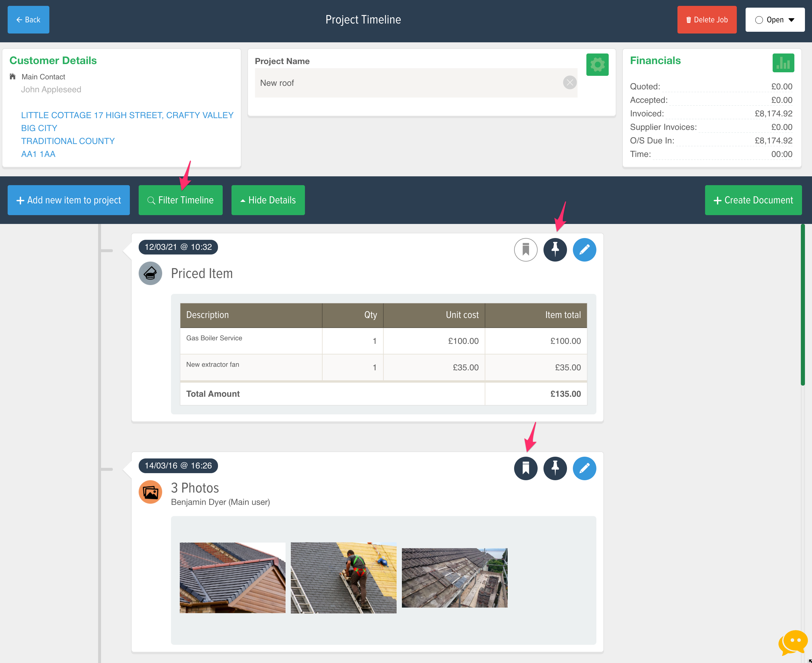Screen dimensions: 812x663
Task: Navigate Back to the previous page
Action: 28,19
